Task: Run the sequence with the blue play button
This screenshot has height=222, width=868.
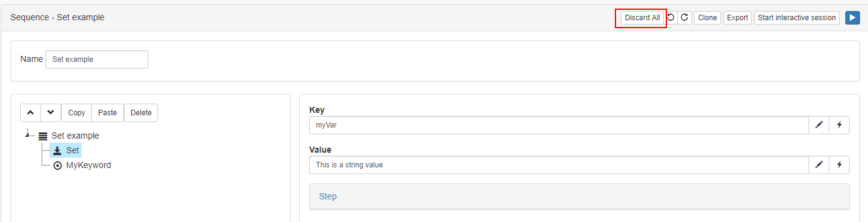Action: click(x=852, y=18)
